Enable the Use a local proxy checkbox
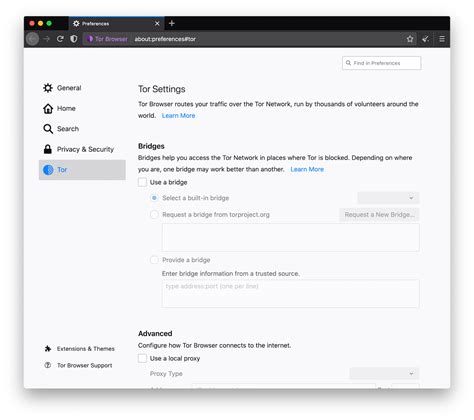Image resolution: width=474 pixels, height=420 pixels. 142,358
